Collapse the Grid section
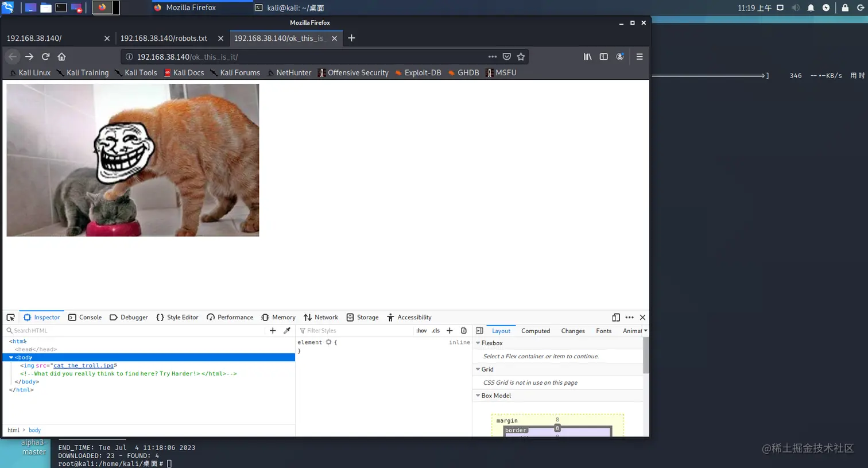This screenshot has width=868, height=468. 478,369
